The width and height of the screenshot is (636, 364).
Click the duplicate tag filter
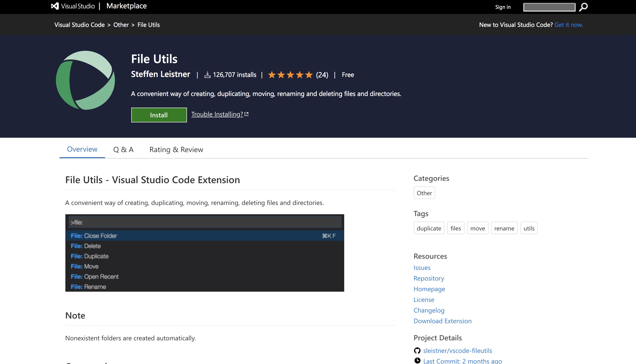tap(428, 227)
